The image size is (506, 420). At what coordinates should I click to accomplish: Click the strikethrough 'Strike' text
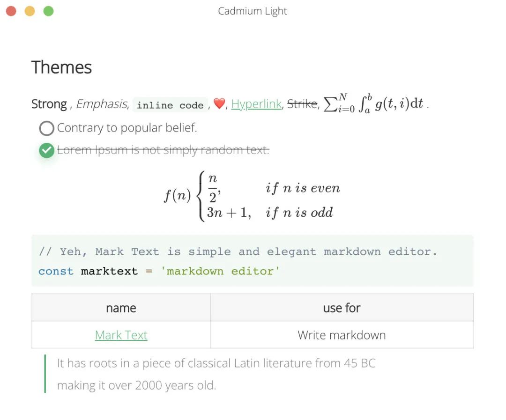[x=302, y=104]
